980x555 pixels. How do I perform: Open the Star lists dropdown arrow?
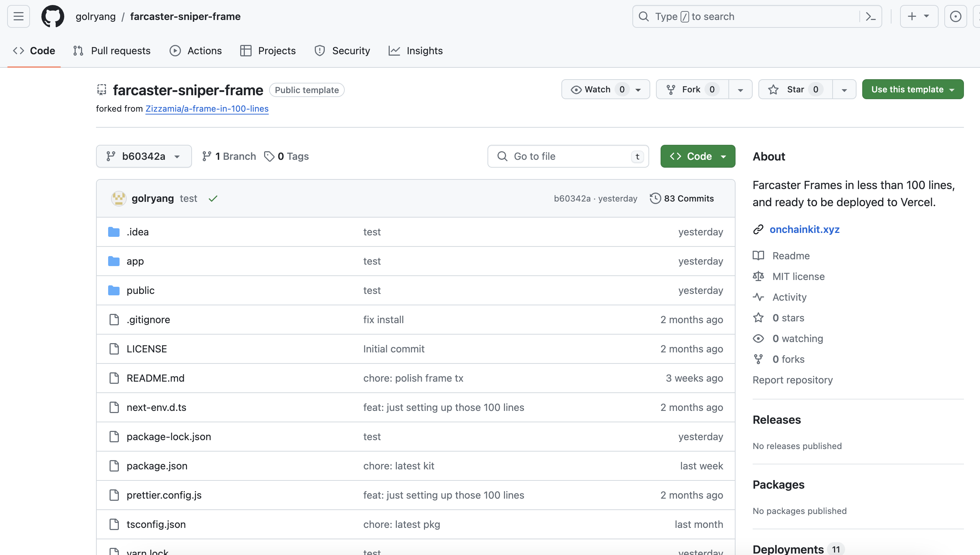[844, 89]
